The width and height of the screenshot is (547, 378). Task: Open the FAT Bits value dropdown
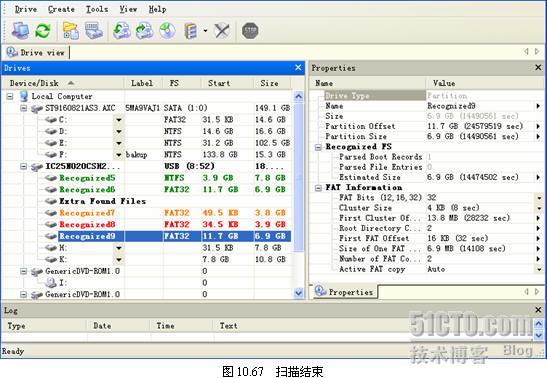pos(539,198)
